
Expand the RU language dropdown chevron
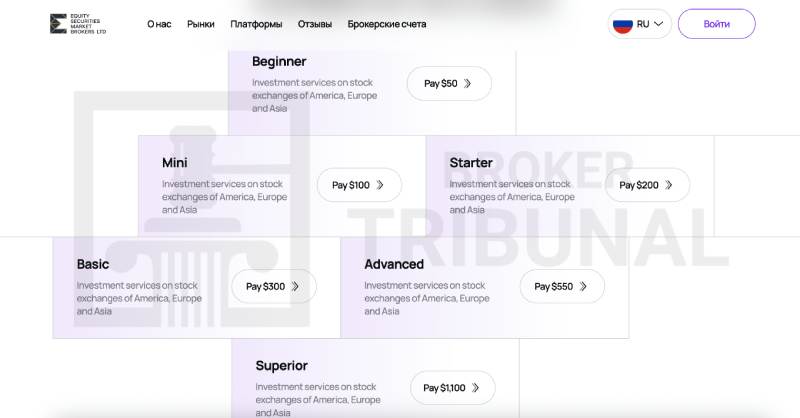[658, 24]
